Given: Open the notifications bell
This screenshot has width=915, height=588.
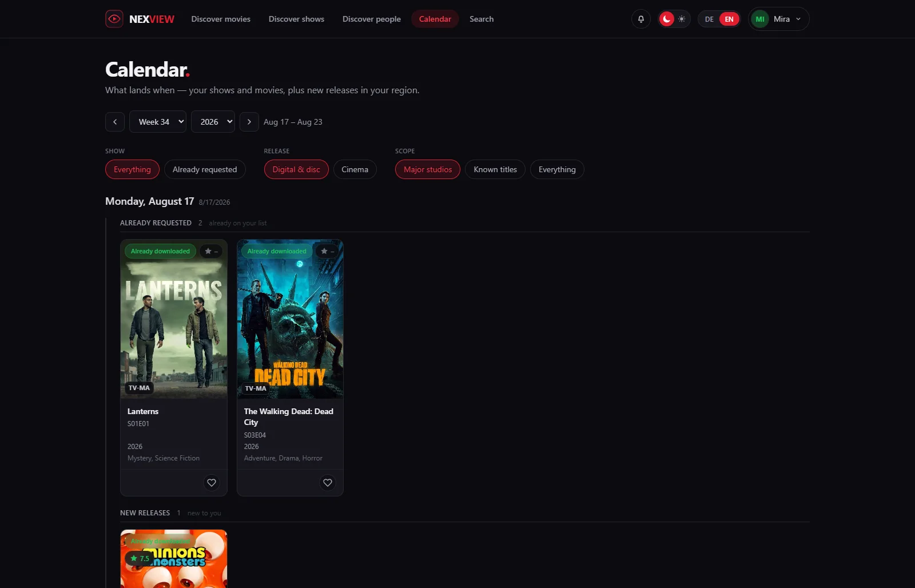Looking at the screenshot, I should click(641, 19).
